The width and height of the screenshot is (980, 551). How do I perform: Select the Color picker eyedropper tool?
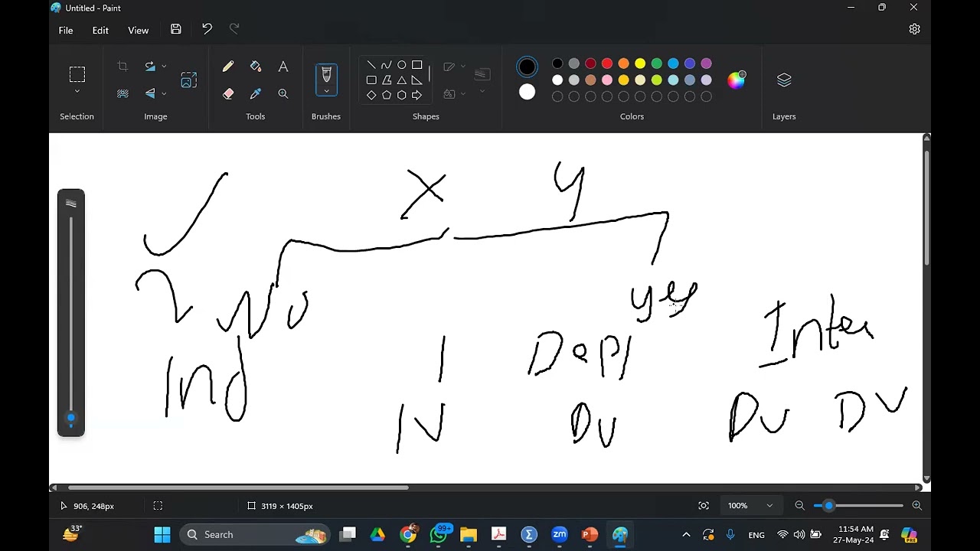click(x=256, y=93)
